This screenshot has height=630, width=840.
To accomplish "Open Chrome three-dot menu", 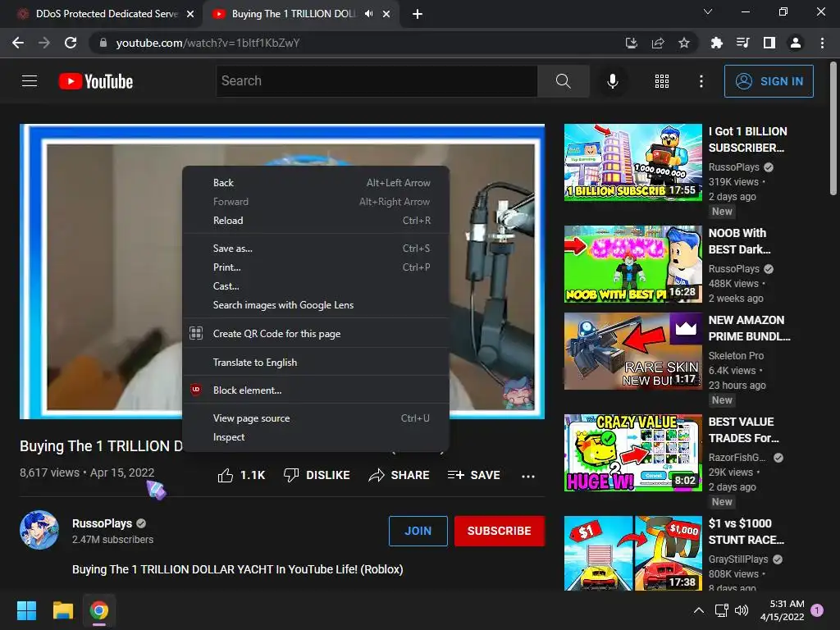I will 822,43.
